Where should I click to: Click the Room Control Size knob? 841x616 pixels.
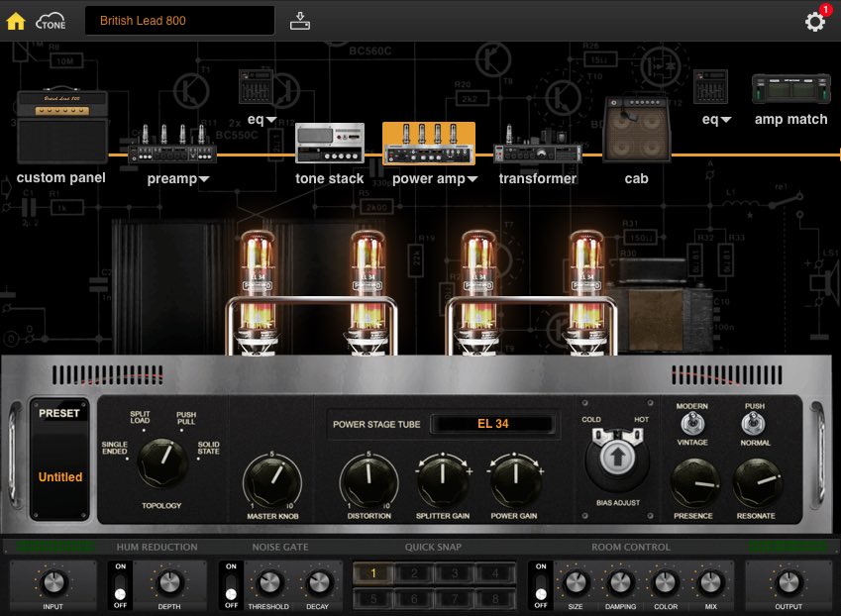[576, 582]
